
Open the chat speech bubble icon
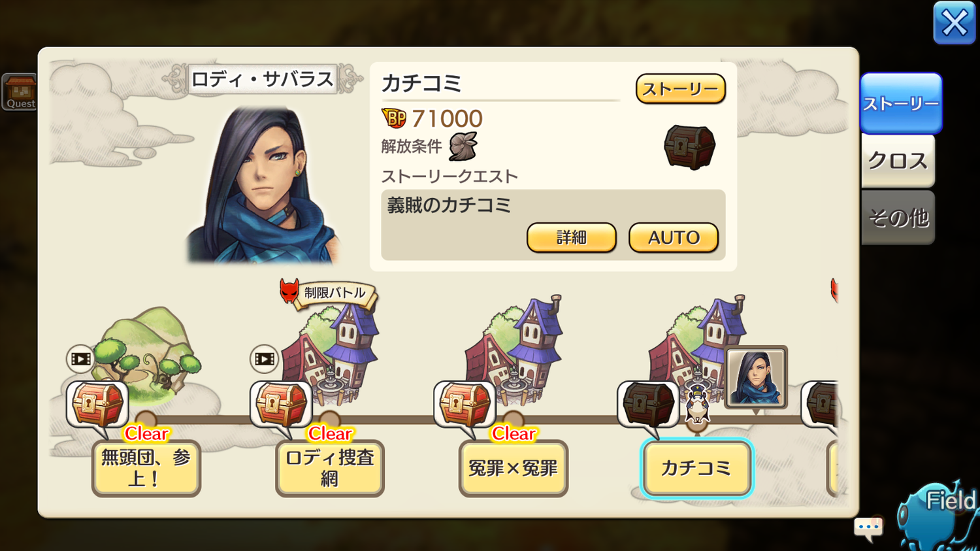868,528
